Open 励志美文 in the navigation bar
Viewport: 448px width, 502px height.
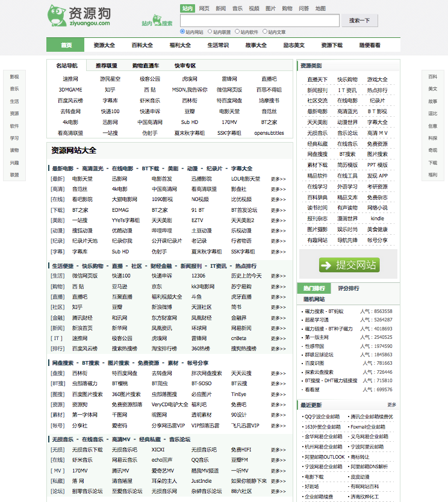(294, 45)
